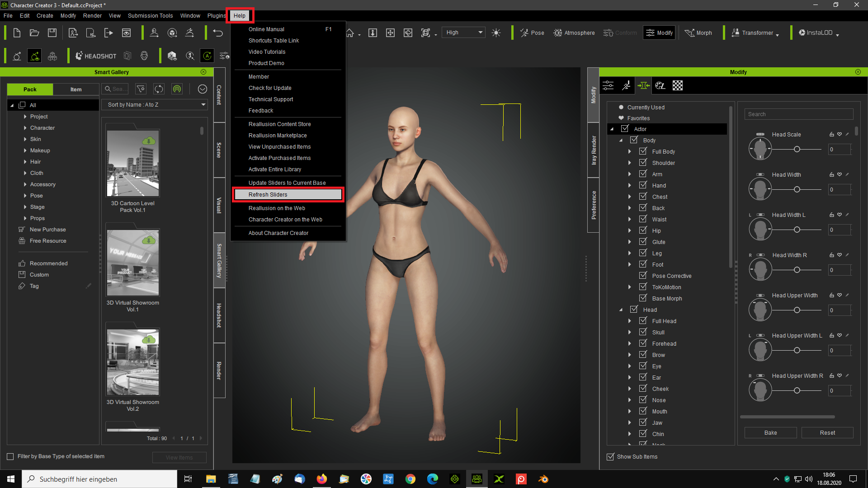Choose Check for Update from the Help menu
This screenshot has height=488, width=868.
(270, 88)
